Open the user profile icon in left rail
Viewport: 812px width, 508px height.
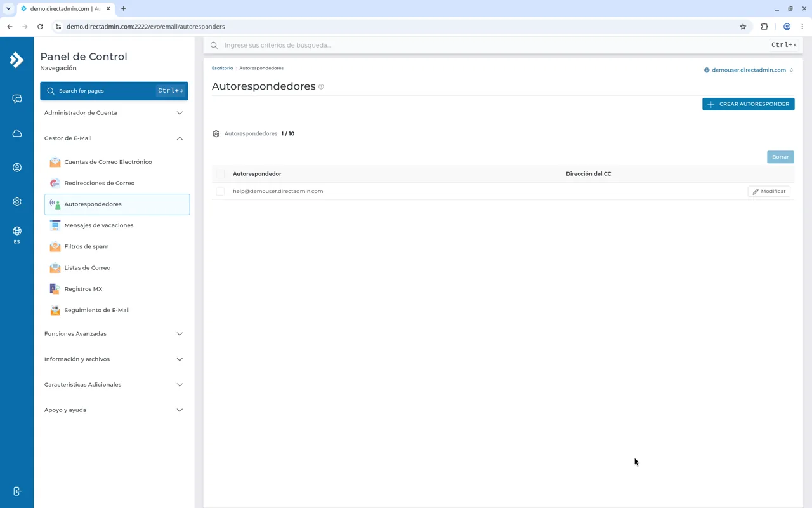coord(17,168)
